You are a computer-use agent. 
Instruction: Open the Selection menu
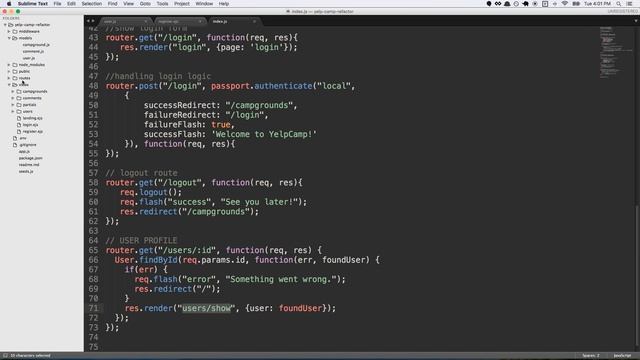[x=91, y=4]
